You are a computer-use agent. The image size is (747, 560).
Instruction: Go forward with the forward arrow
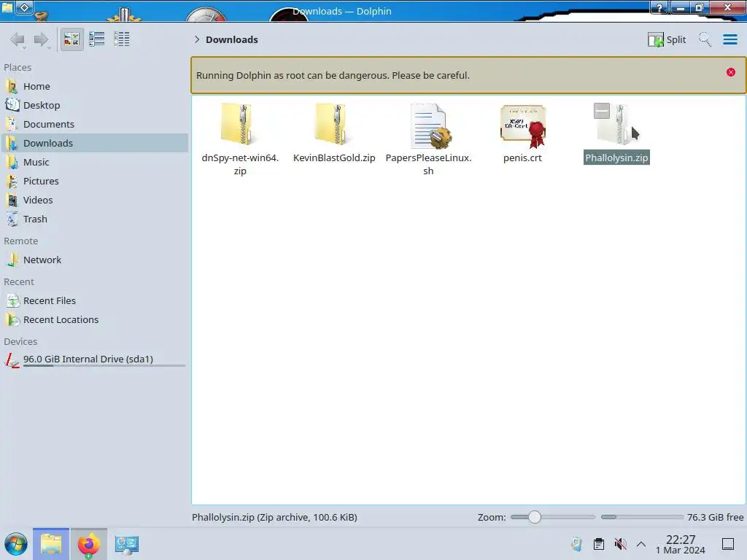pyautogui.click(x=42, y=39)
